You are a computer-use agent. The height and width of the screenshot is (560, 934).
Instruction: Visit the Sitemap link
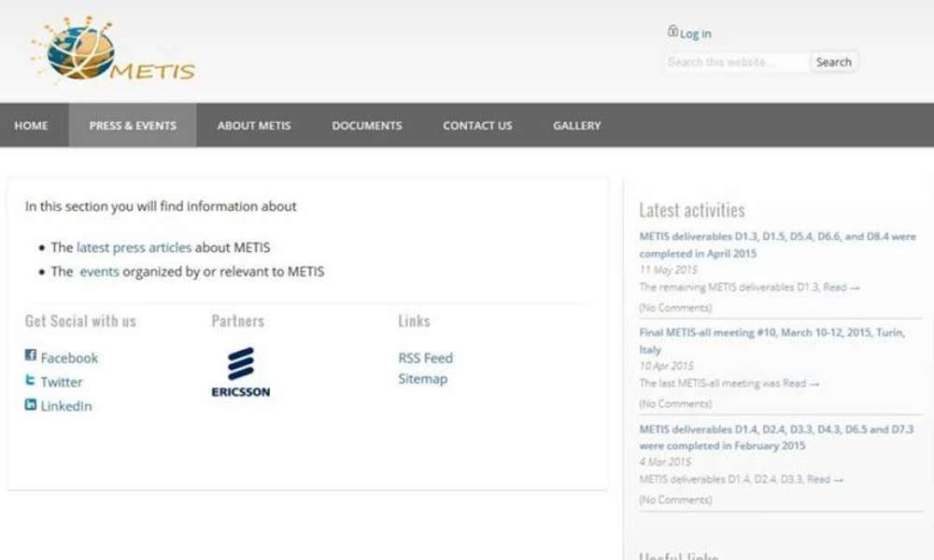pos(422,379)
